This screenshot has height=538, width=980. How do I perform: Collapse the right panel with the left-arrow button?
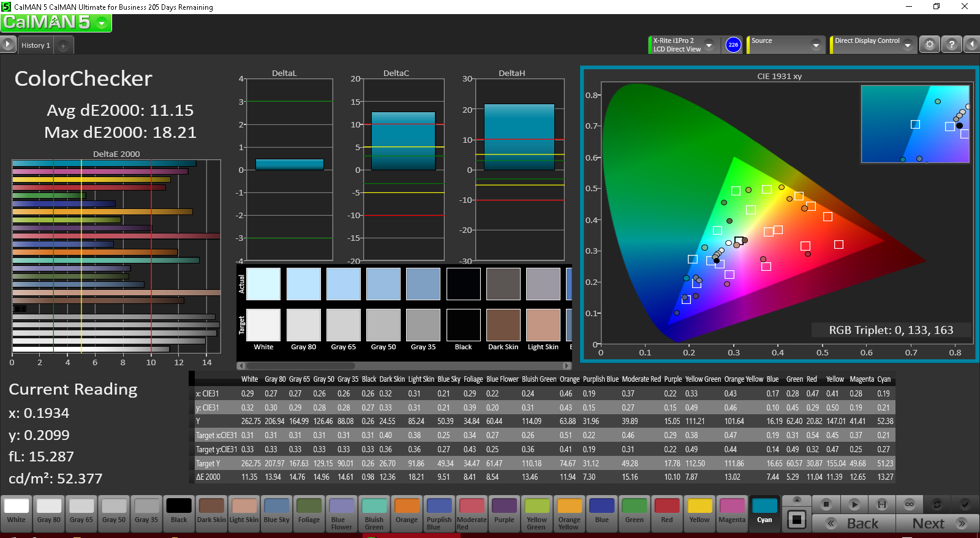972,44
